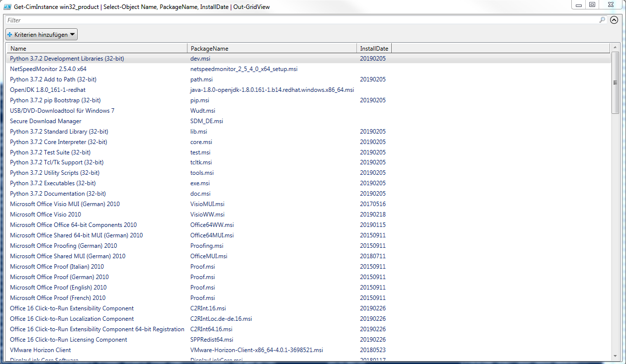Select Office 16 Click-to-Run Extensibility Component row
626x364 pixels.
(x=308, y=308)
